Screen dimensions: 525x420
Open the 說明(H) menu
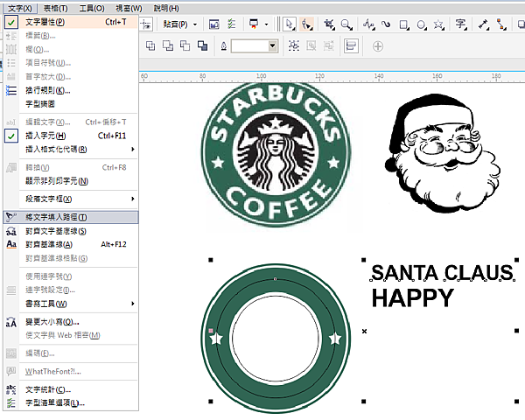tap(166, 8)
